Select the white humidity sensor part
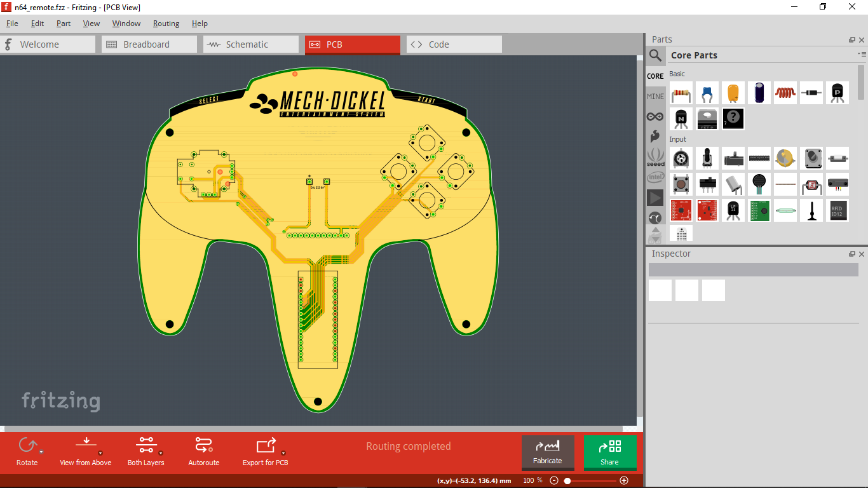 [x=682, y=233]
